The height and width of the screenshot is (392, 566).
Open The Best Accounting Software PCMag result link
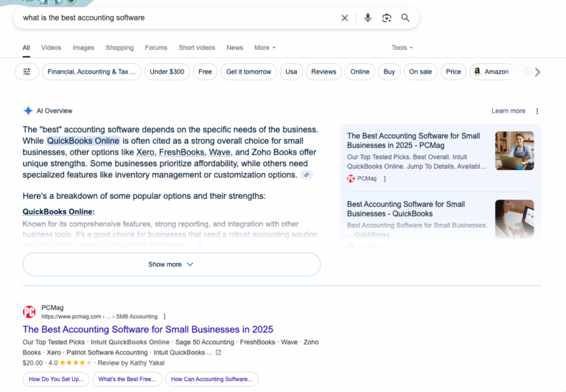[x=148, y=329]
